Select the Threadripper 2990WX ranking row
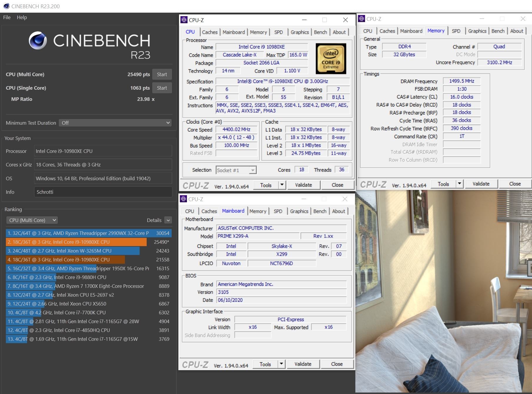This screenshot has height=394, width=532. pos(89,233)
